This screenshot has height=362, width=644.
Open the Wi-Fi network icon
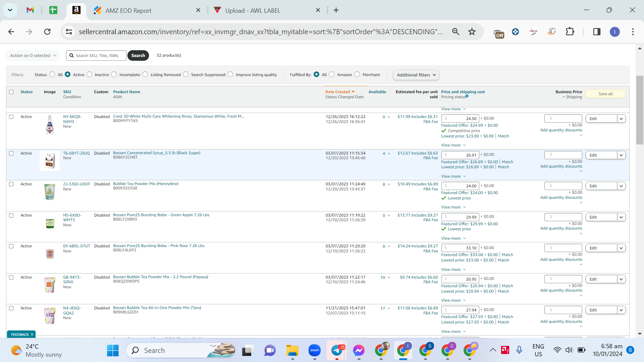point(557,350)
